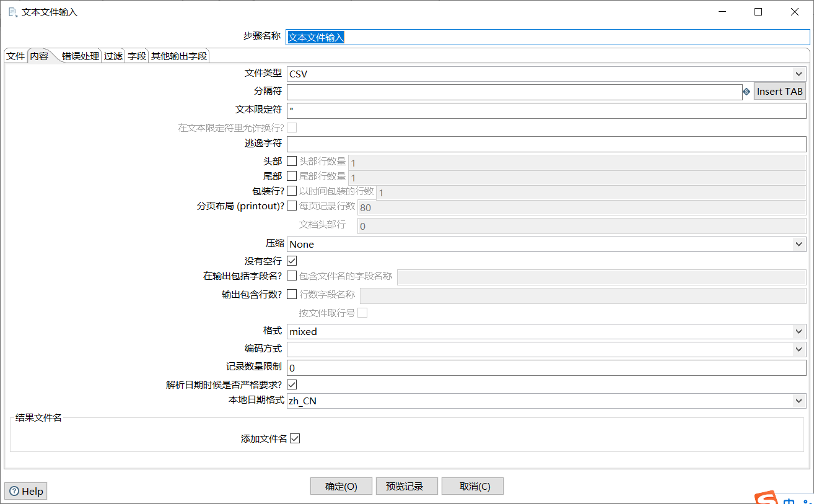Image resolution: width=814 pixels, height=504 pixels.
Task: Switch to the 字段 tab
Action: point(136,55)
